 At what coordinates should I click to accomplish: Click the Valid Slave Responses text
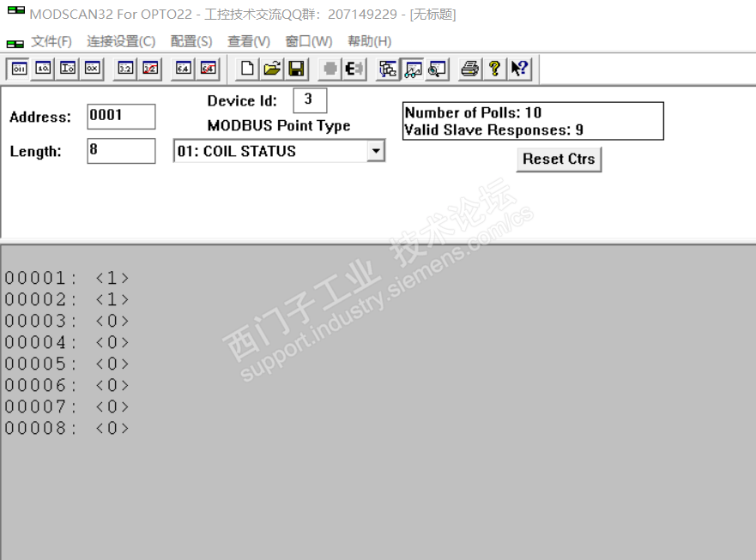pyautogui.click(x=493, y=129)
